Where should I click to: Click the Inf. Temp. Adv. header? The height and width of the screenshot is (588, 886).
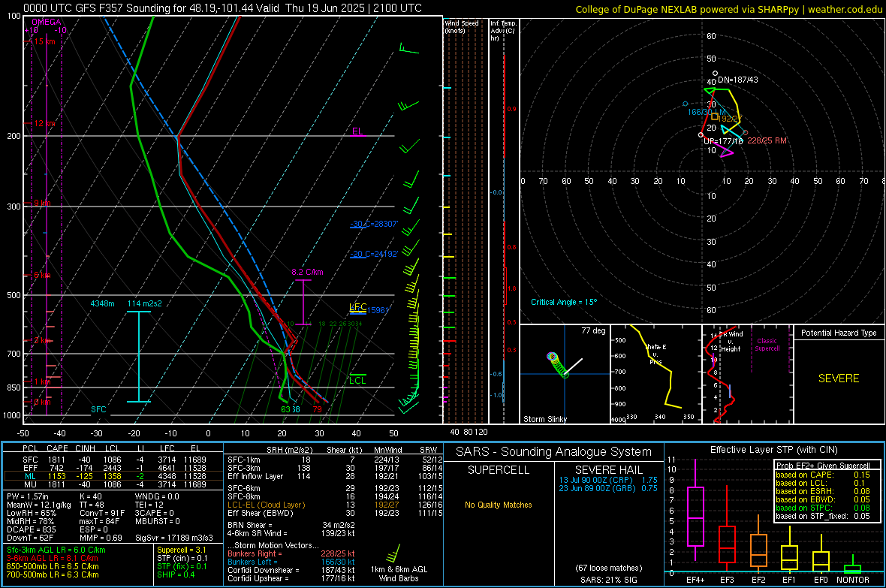(x=504, y=31)
